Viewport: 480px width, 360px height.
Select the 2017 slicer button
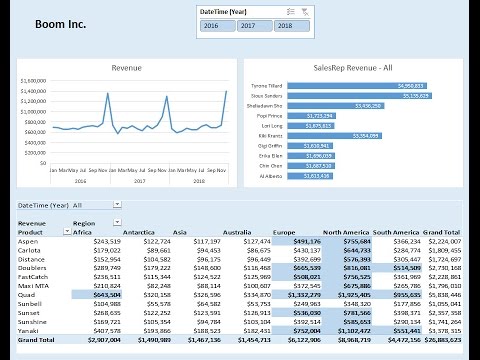pos(255,26)
